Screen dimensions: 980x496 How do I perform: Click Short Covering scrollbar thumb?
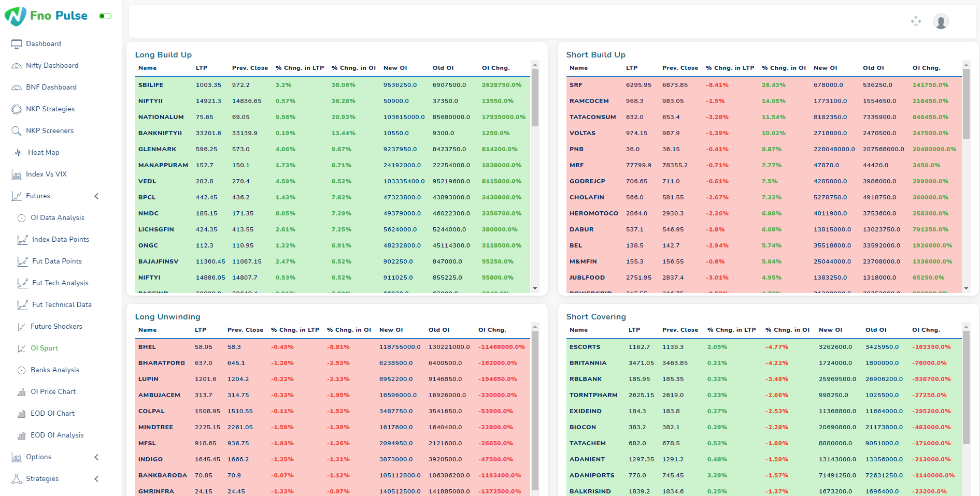coord(966,387)
